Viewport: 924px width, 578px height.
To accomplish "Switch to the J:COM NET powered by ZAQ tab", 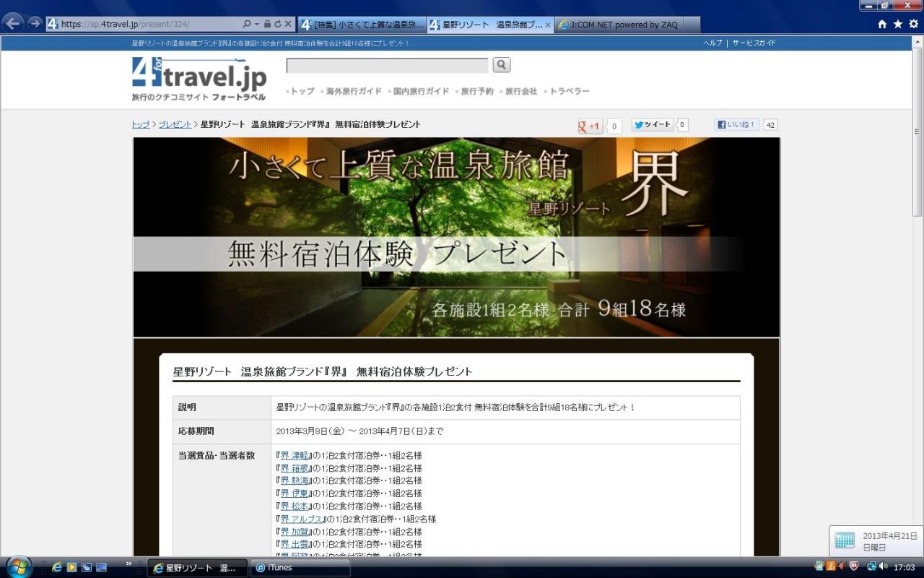I will click(619, 25).
